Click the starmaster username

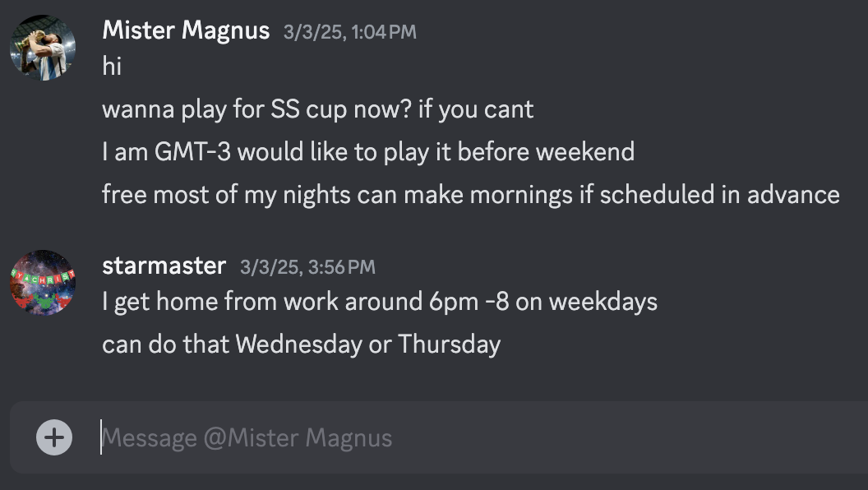point(164,266)
